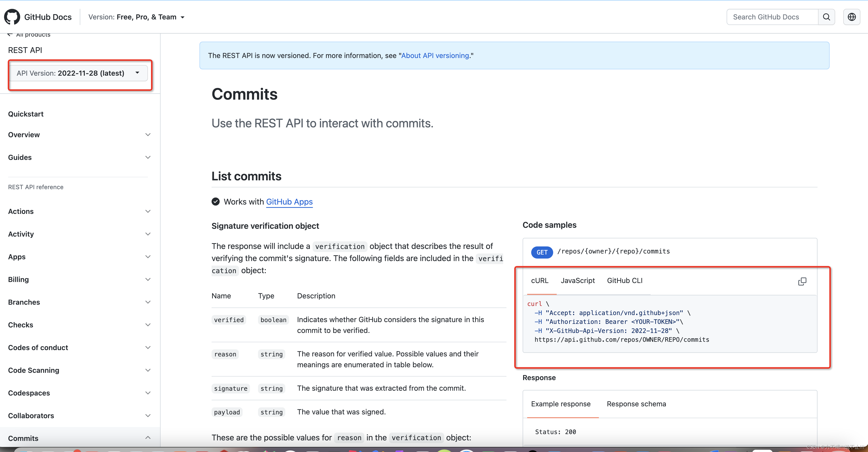Click the 'reason' name cell in table
Image resolution: width=868 pixels, height=452 pixels.
pyautogui.click(x=225, y=354)
